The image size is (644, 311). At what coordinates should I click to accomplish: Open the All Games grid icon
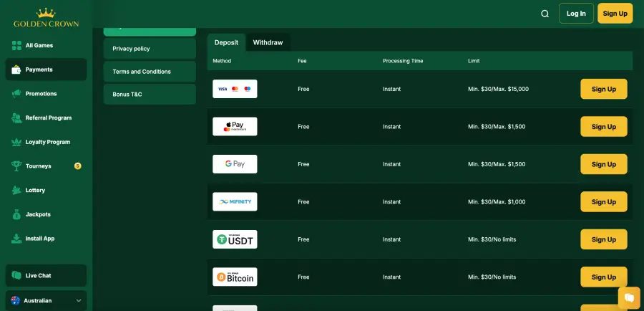pos(16,46)
